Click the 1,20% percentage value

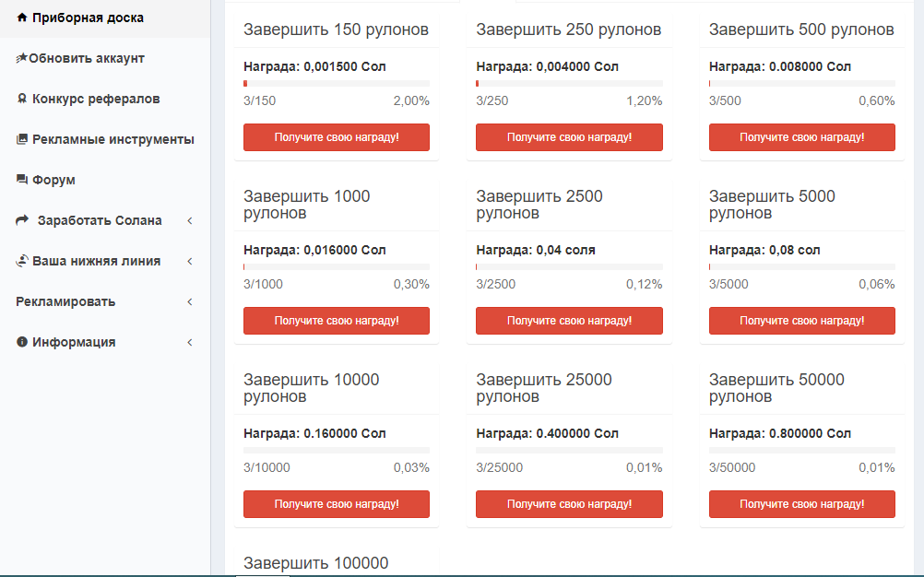(644, 100)
